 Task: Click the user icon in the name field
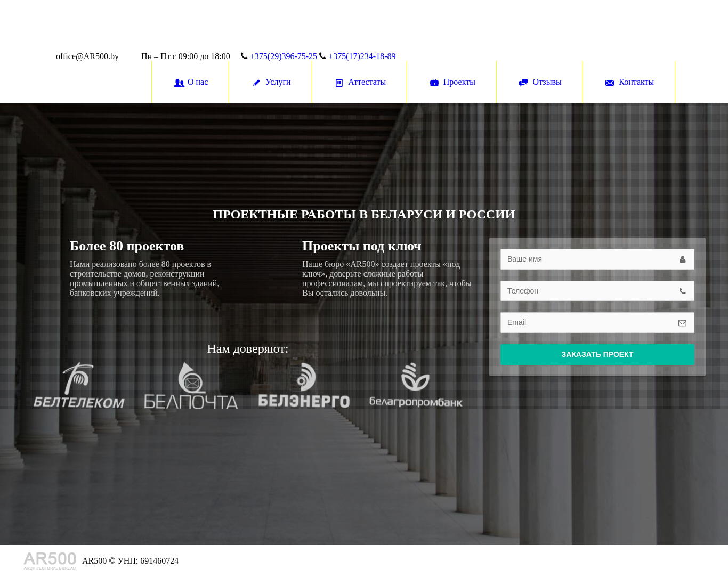click(x=682, y=259)
